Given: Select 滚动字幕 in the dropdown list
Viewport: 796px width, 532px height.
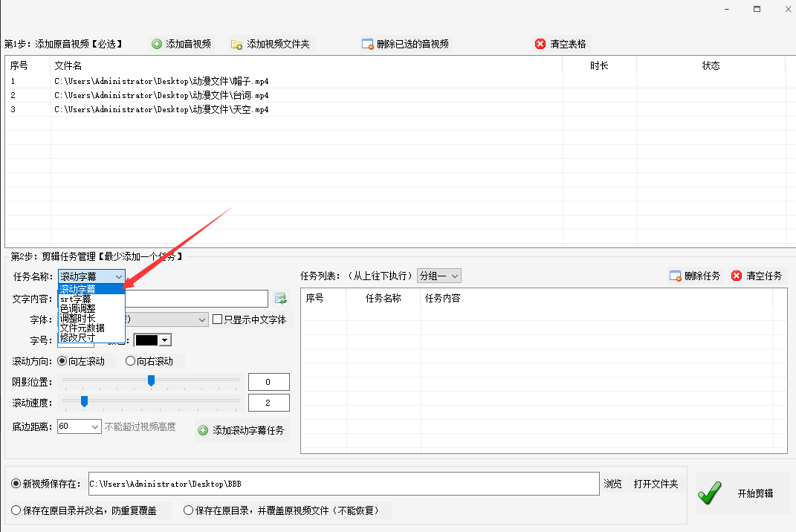Looking at the screenshot, I should tap(91, 289).
